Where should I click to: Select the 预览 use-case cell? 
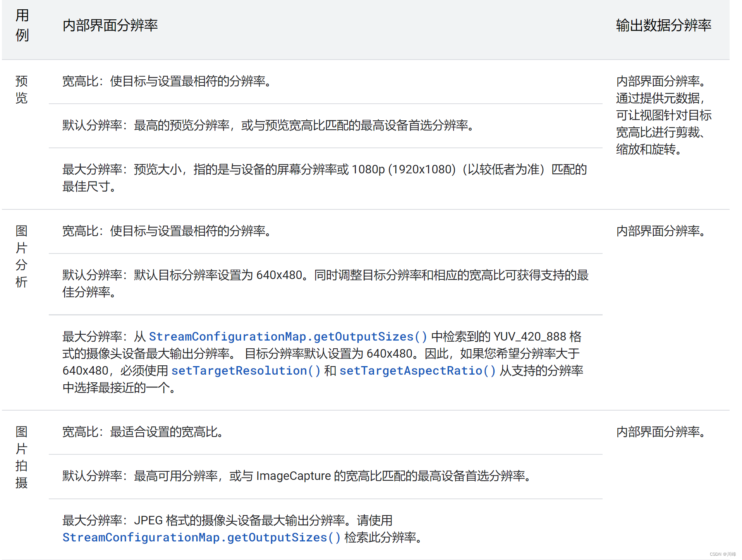tap(22, 89)
